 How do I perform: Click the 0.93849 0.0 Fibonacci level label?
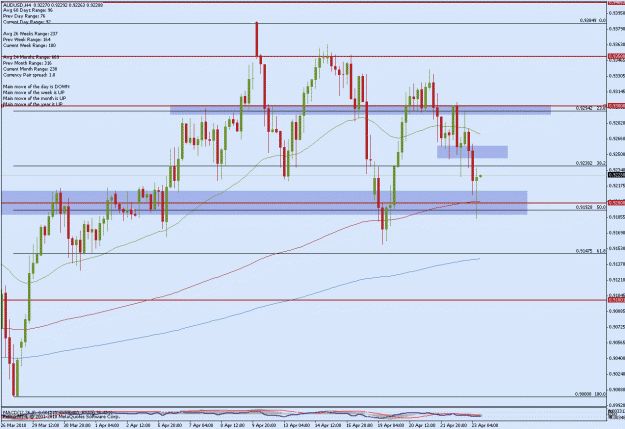coord(593,20)
